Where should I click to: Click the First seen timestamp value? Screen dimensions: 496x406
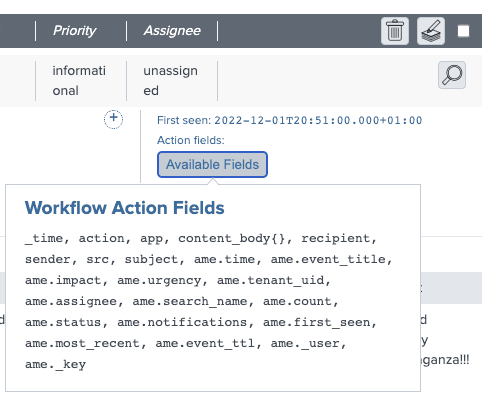[318, 120]
